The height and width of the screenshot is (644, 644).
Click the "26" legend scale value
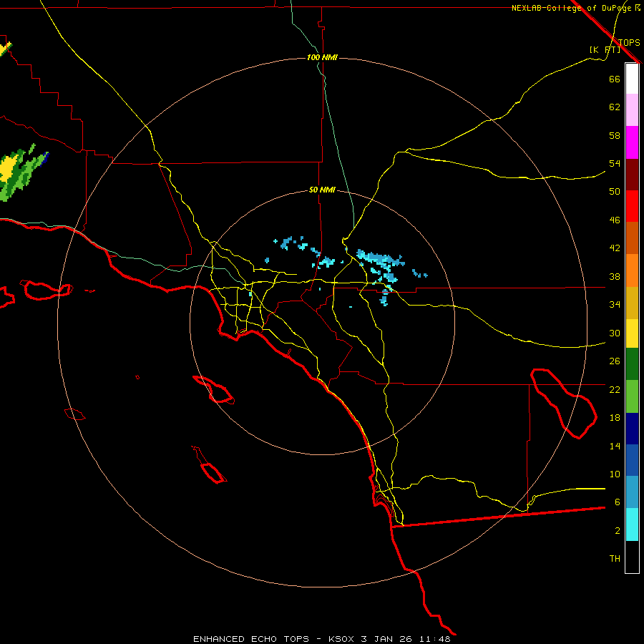point(615,361)
